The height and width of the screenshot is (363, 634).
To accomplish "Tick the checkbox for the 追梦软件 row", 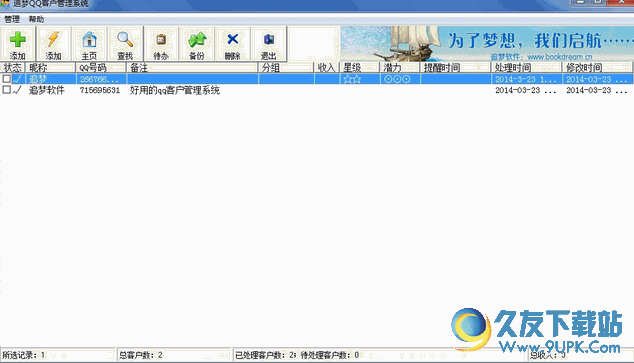I will tap(6, 90).
